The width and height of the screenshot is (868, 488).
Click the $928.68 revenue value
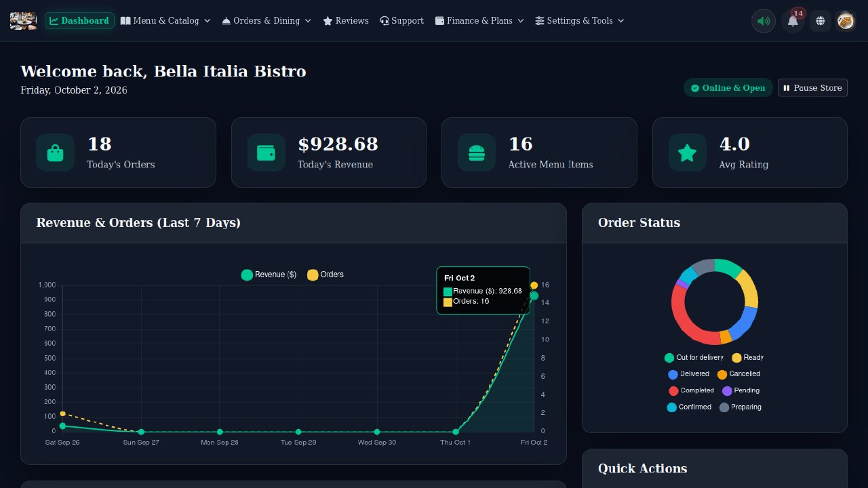coord(338,144)
